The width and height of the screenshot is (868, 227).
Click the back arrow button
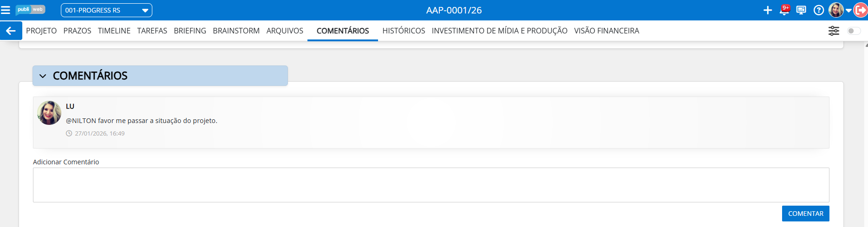click(x=11, y=31)
